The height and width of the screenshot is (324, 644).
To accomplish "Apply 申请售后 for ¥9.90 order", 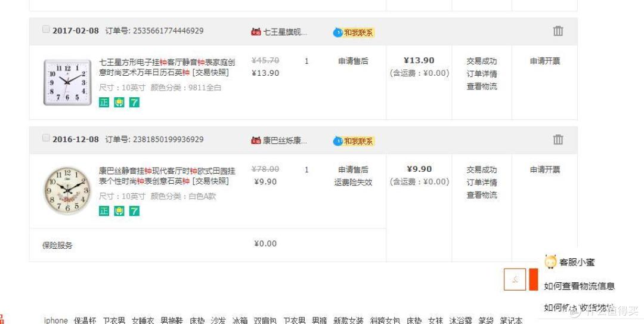I will [353, 169].
